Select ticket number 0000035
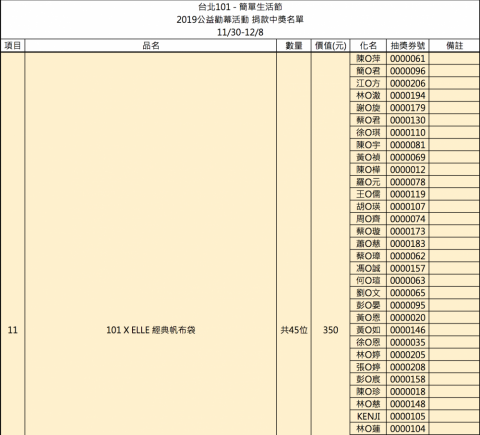The width and height of the screenshot is (480, 435). pos(408,342)
